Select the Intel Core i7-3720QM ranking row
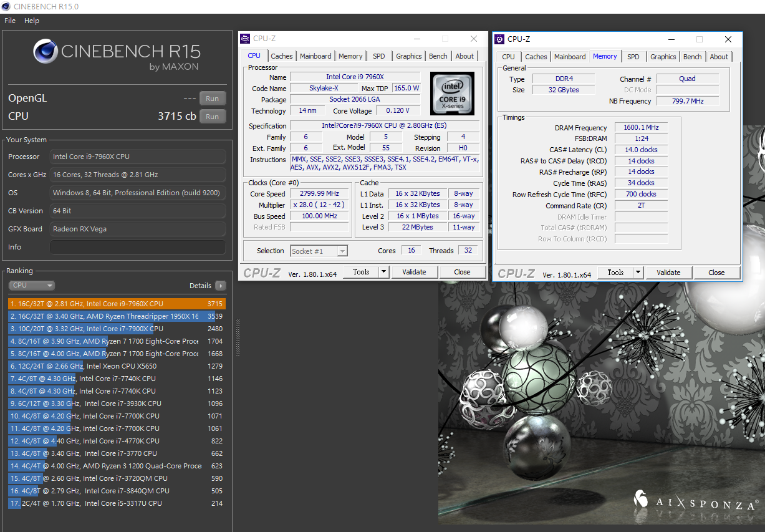This screenshot has width=765, height=532. [x=117, y=478]
